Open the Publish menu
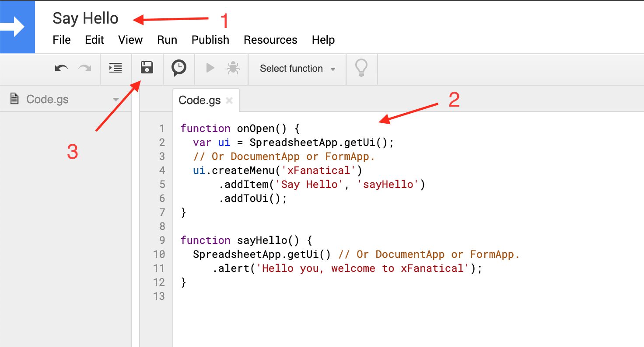The width and height of the screenshot is (644, 347). coord(210,40)
